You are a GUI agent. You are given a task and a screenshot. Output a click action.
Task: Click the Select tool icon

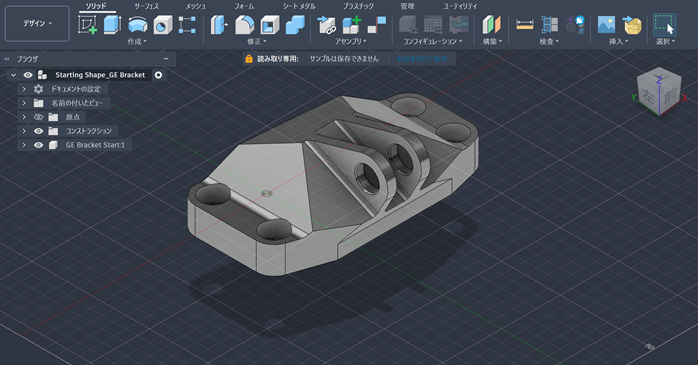[665, 24]
